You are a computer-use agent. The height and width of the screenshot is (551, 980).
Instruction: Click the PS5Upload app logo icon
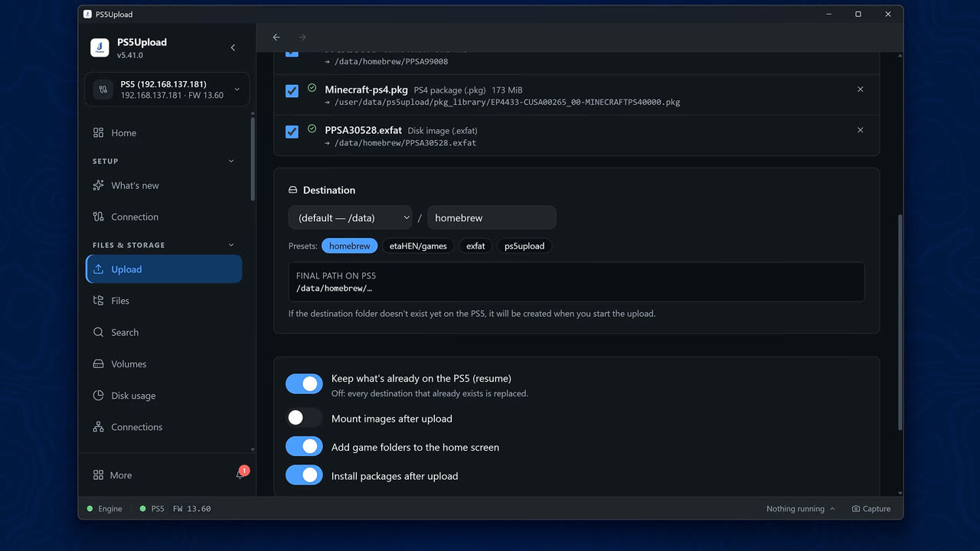pyautogui.click(x=100, y=47)
